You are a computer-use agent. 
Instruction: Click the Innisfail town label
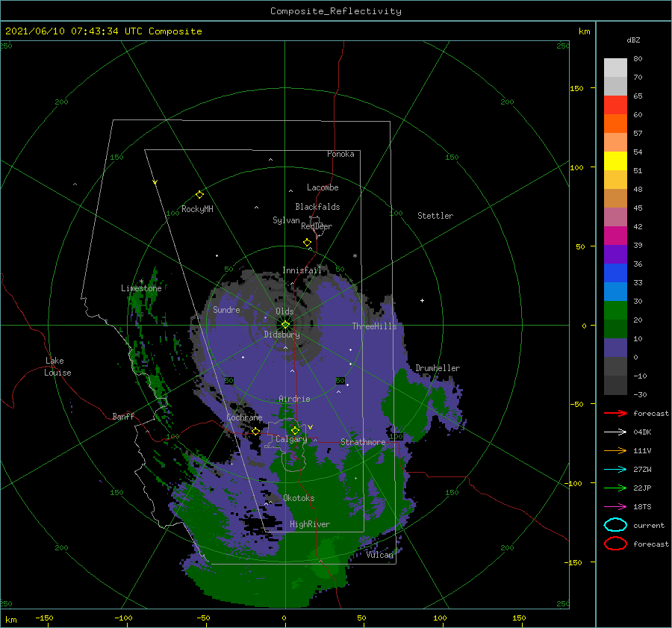(x=302, y=270)
